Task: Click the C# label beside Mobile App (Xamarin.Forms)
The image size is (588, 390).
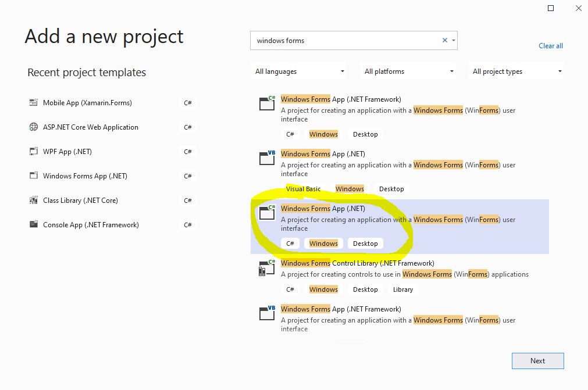Action: 188,103
